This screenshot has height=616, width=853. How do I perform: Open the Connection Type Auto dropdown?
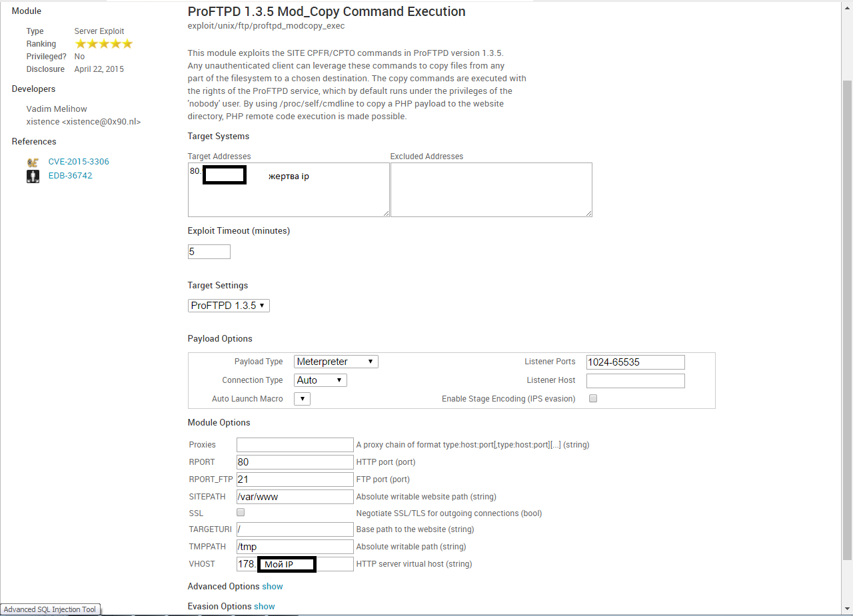click(321, 380)
